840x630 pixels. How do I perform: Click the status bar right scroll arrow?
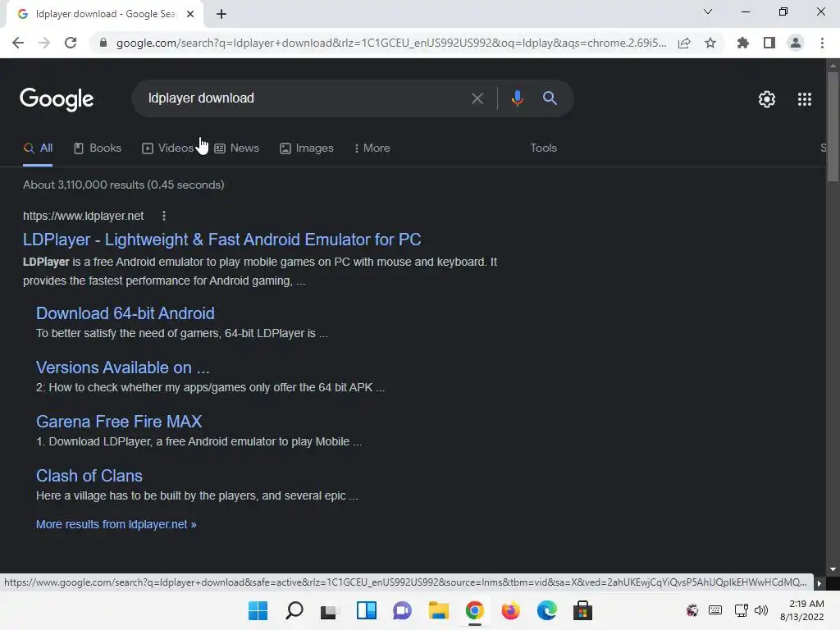click(819, 583)
